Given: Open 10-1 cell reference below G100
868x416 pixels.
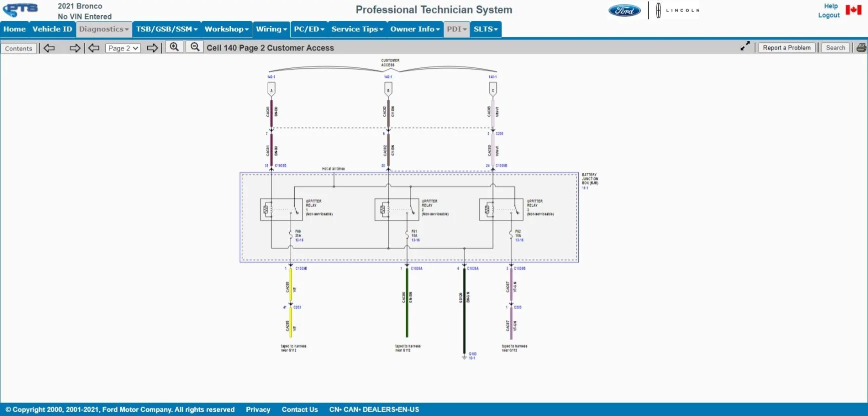Looking at the screenshot, I should click(472, 358).
